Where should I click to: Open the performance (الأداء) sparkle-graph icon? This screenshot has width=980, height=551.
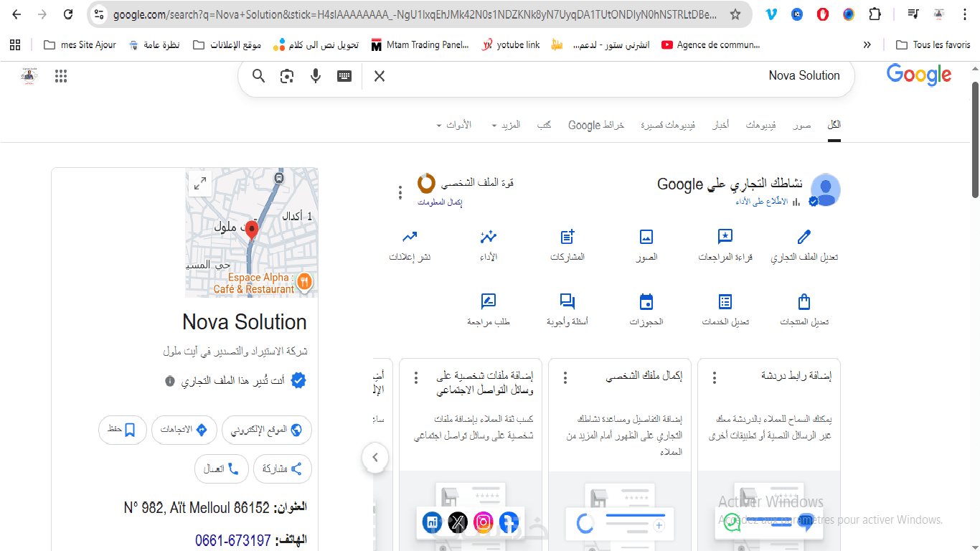489,237
